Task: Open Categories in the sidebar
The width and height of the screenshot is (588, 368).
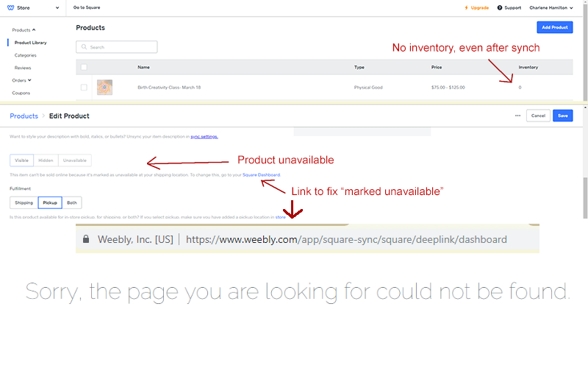Action: pos(25,55)
